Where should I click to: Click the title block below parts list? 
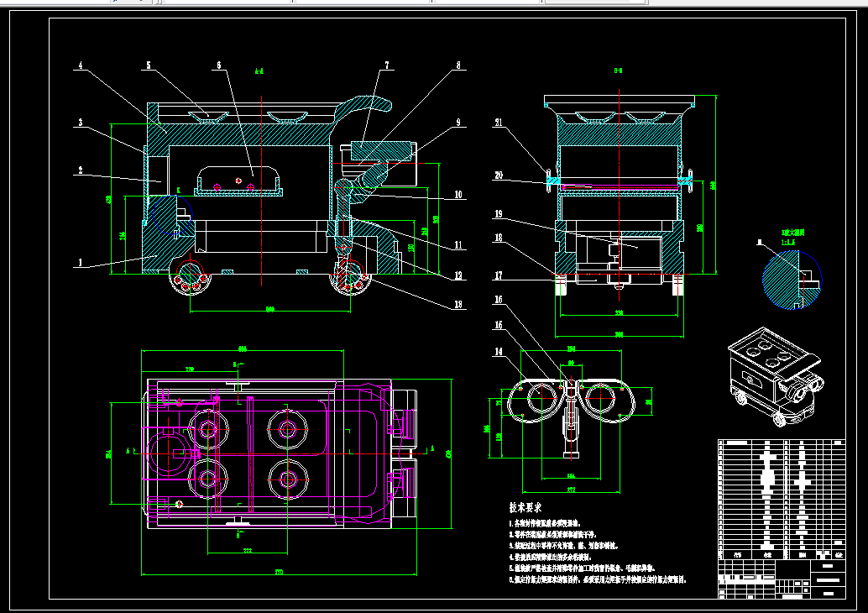point(782,579)
